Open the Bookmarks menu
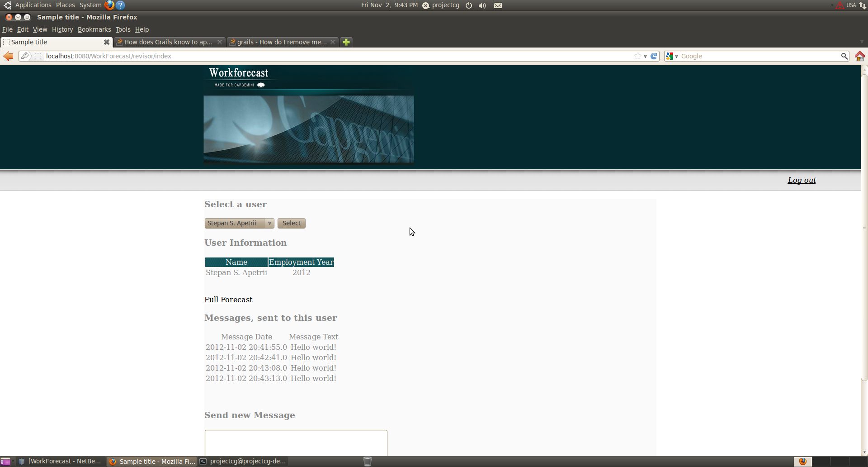This screenshot has width=868, height=467. coord(94,29)
